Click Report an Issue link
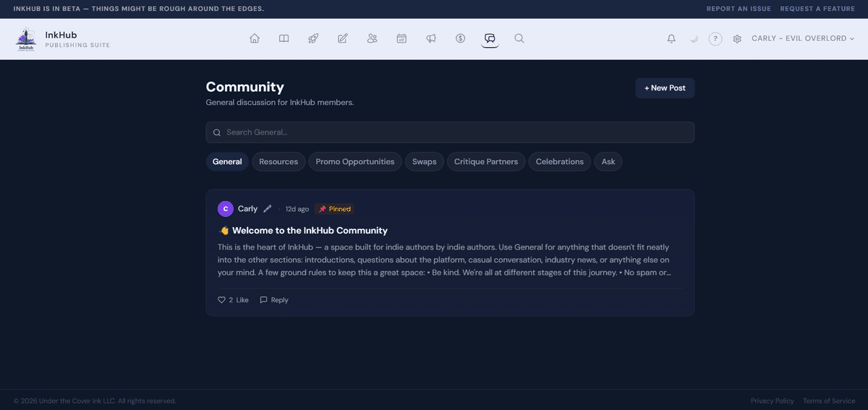Screen dimensions: 868x410 739,9
